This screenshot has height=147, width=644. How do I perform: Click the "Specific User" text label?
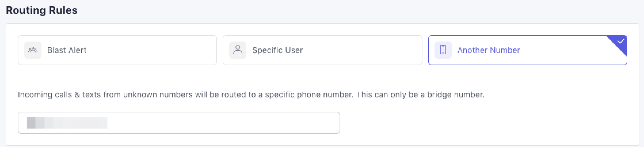click(277, 50)
